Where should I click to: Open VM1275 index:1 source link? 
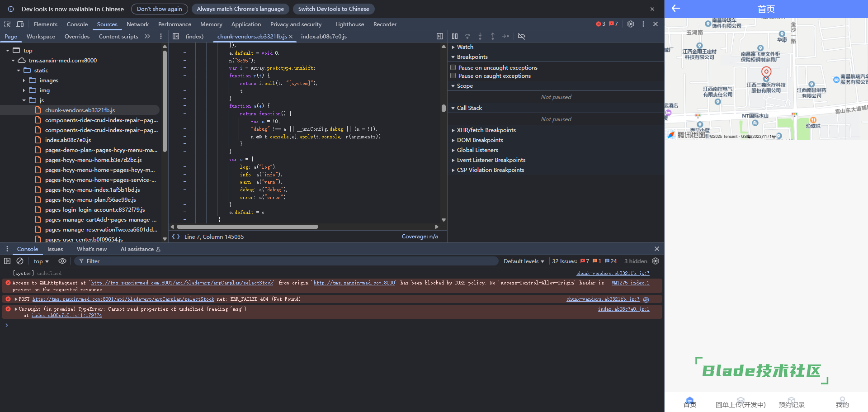point(630,283)
